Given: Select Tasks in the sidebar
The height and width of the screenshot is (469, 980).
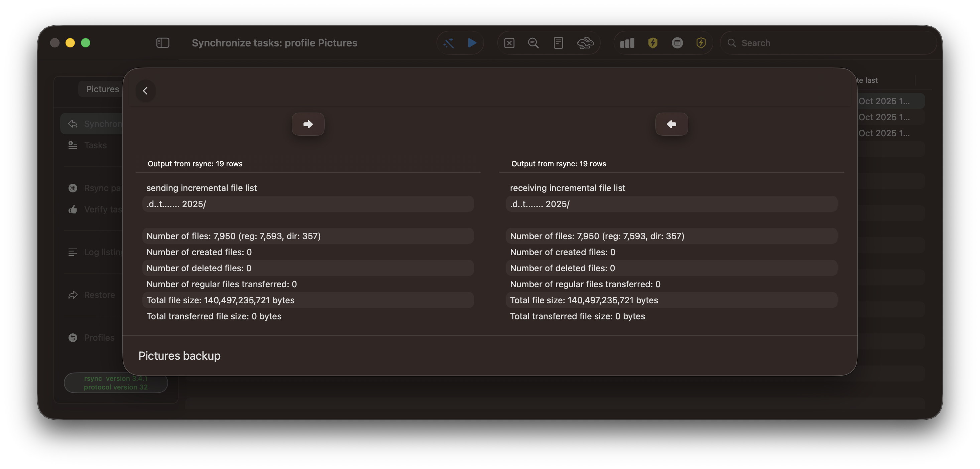Looking at the screenshot, I should click(x=95, y=145).
